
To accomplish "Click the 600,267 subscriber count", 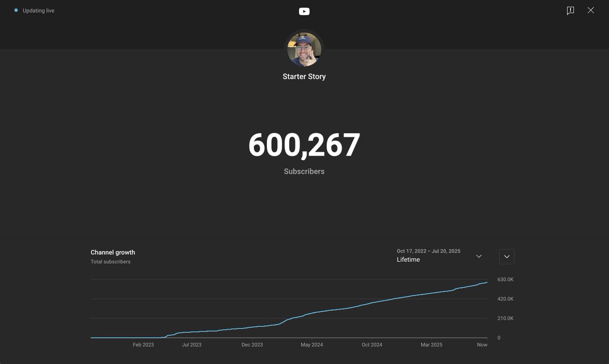I will click(x=304, y=145).
